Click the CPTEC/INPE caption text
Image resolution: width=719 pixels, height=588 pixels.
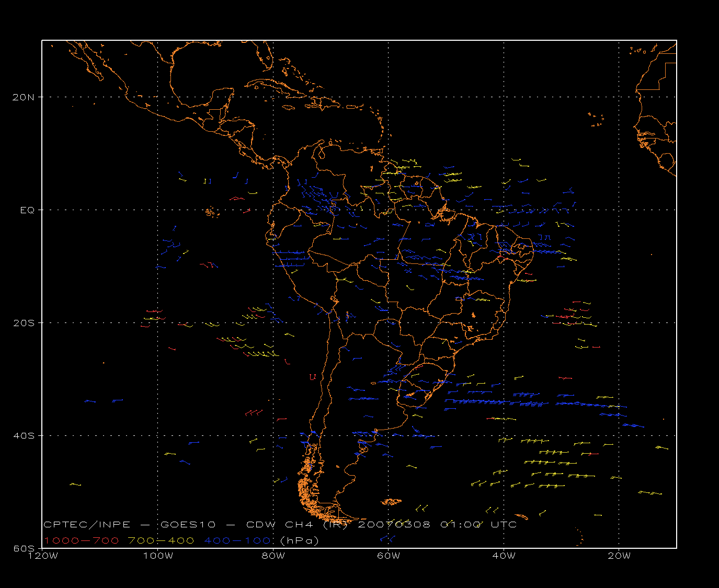pos(87,524)
